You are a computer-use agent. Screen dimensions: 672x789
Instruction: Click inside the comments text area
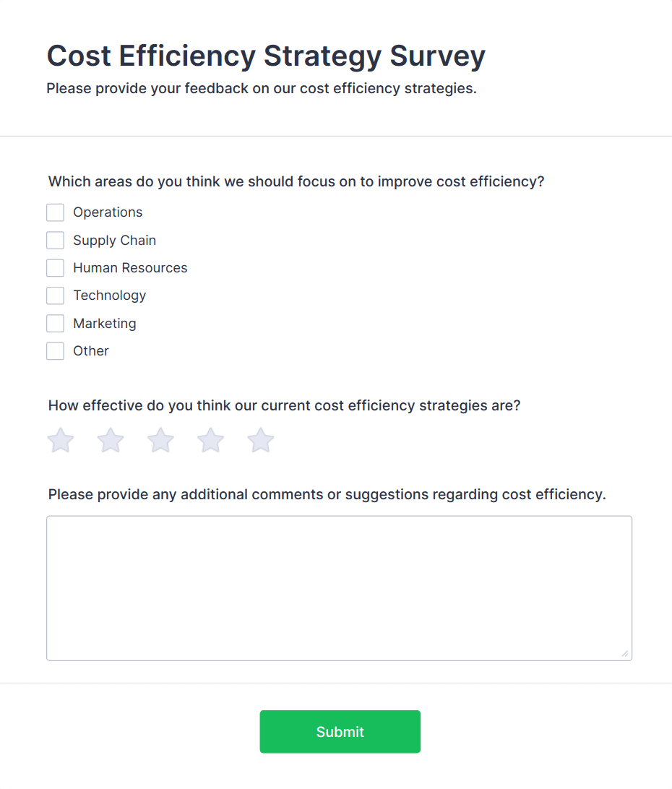340,587
